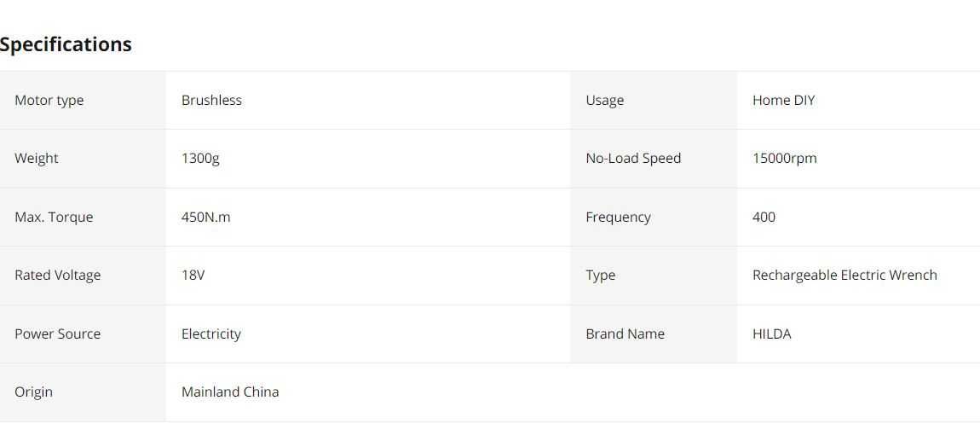980x441 pixels.
Task: Click the HILDA brand name value
Action: click(771, 334)
